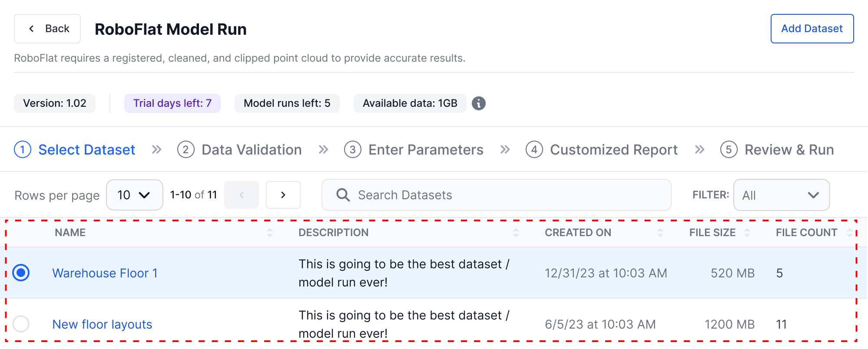Select the New floor layouts radio button

tap(21, 324)
